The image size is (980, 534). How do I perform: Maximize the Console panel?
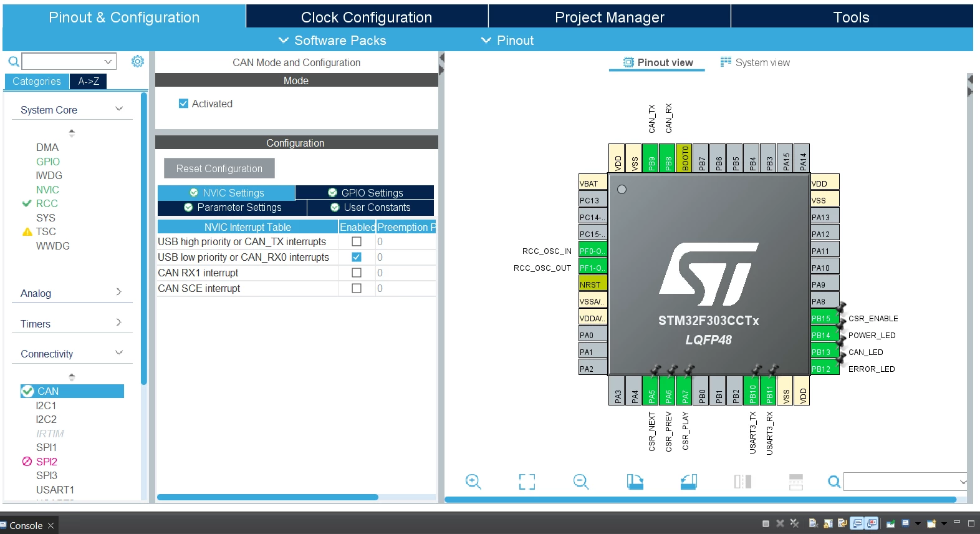pos(971,523)
